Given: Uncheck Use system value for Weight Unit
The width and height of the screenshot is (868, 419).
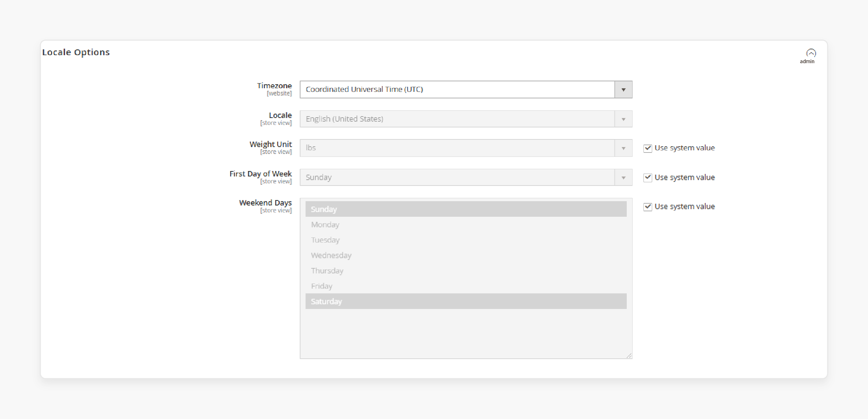Looking at the screenshot, I should (x=647, y=148).
